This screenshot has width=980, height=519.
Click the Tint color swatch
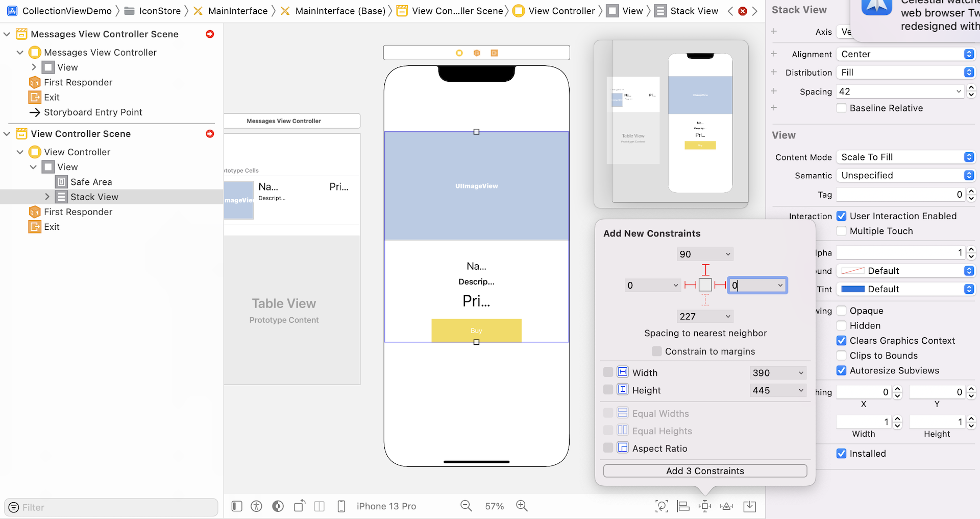point(852,289)
